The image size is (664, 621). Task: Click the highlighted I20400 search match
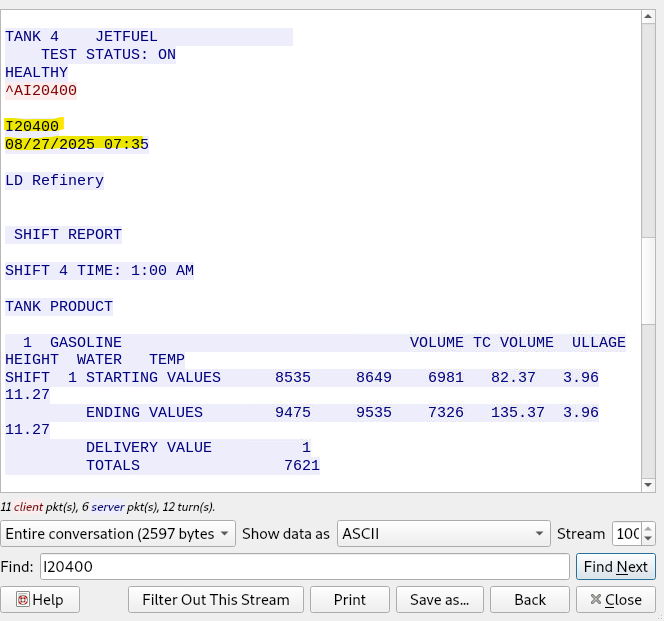pyautogui.click(x=33, y=126)
